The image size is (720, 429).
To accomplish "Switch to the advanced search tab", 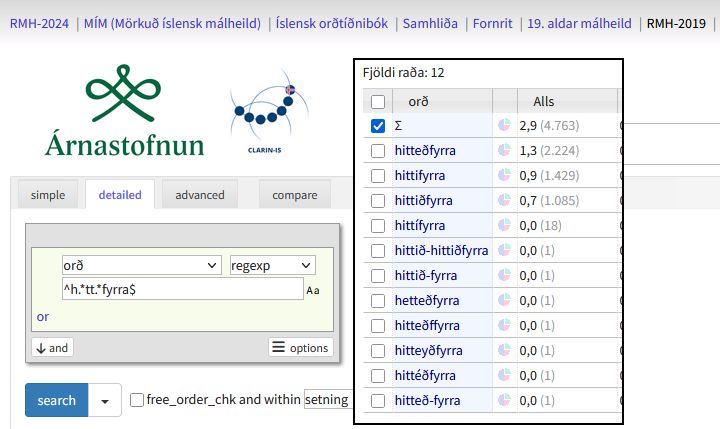I will click(x=200, y=195).
